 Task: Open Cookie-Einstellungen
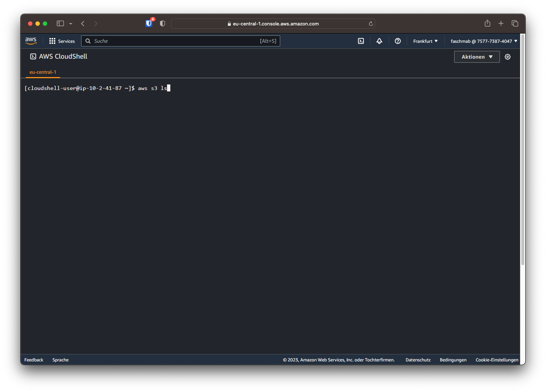coord(497,360)
